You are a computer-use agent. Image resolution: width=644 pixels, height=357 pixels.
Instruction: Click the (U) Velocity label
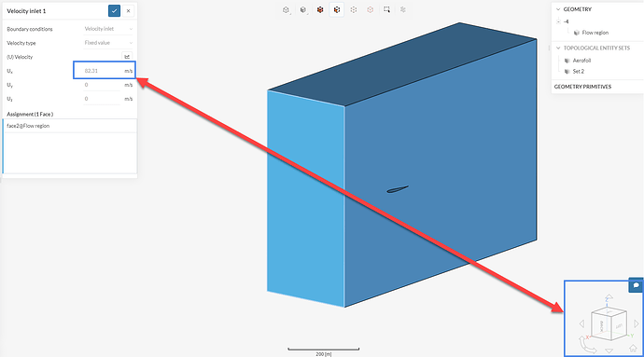tap(20, 57)
